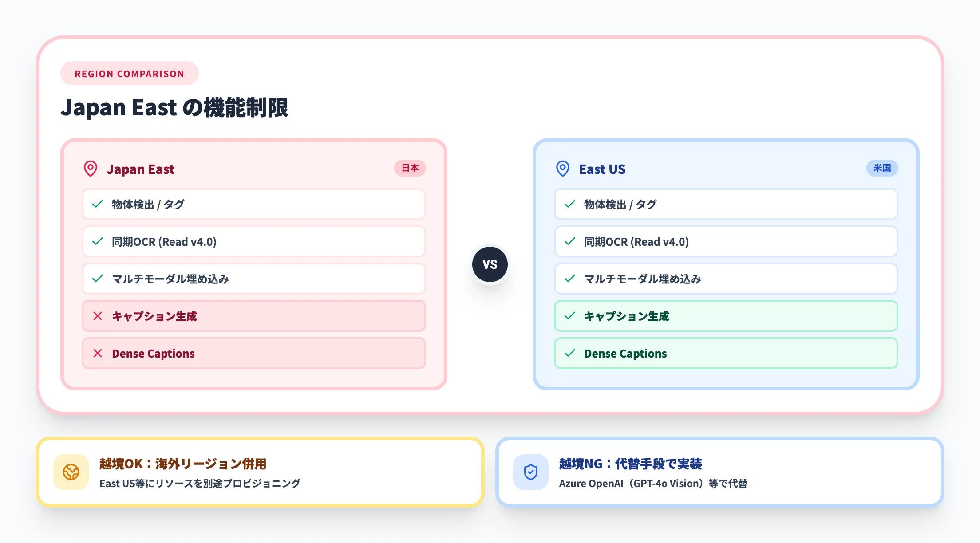The height and width of the screenshot is (543, 980).
Task: Click the shield check icon in 越境NG card
Action: click(x=531, y=472)
